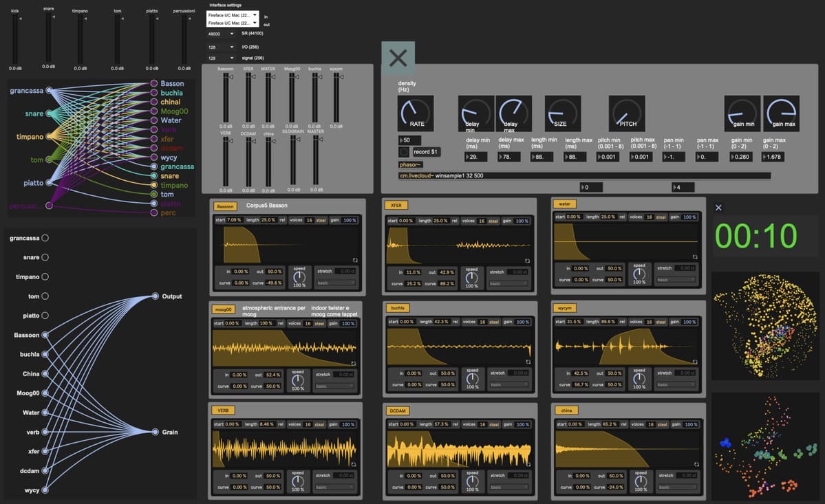Image resolution: width=825 pixels, height=504 pixels.
Task: Click the delay min number box 29.
Action: click(x=475, y=157)
